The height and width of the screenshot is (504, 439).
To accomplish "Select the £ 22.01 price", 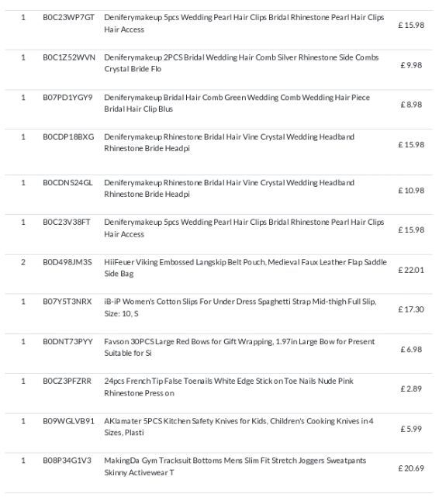I will click(411, 270).
